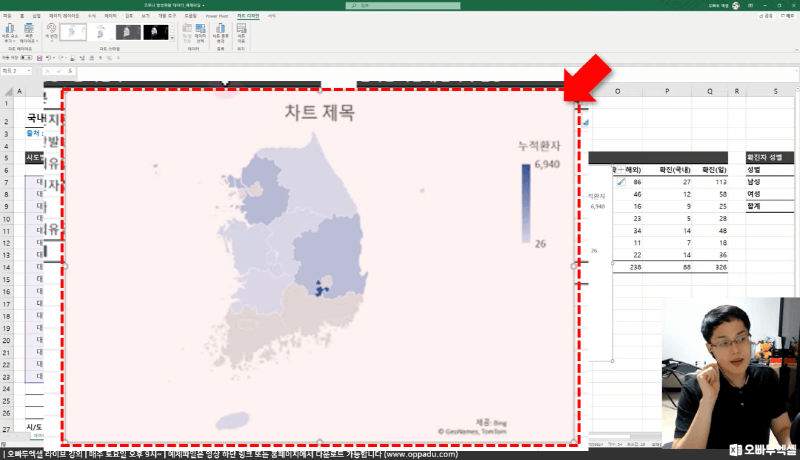This screenshot has height=460, width=800.
Task: Click the purple Save icon in quick access
Action: point(39,58)
